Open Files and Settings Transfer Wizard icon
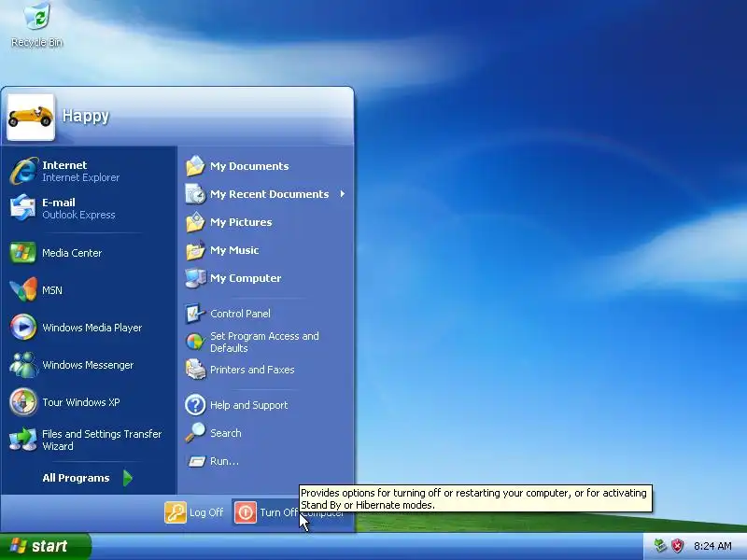Viewport: 747px width, 560px height. pos(22,440)
